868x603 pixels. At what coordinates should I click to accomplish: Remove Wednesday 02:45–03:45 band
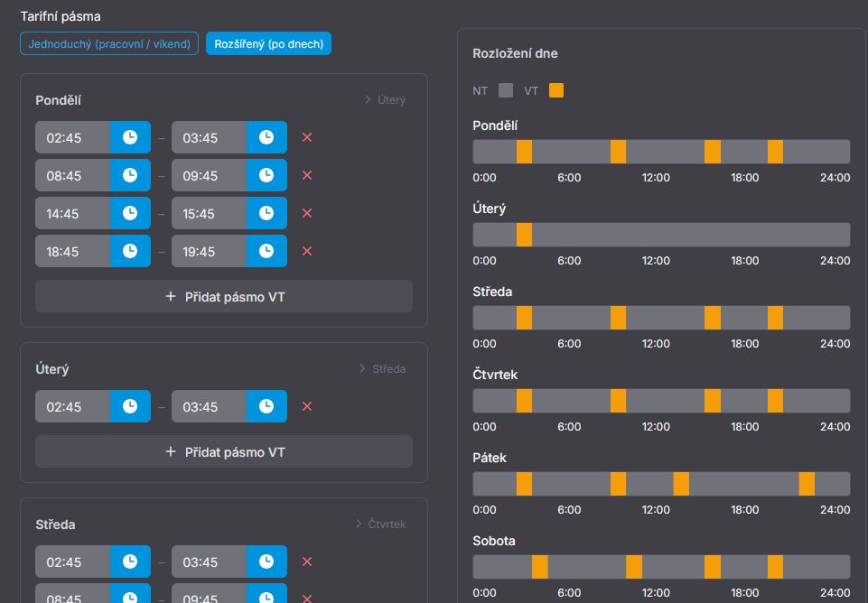point(307,562)
